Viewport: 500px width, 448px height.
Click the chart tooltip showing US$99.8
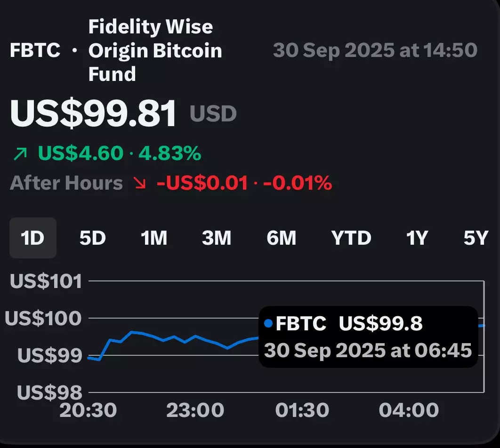coord(368,336)
